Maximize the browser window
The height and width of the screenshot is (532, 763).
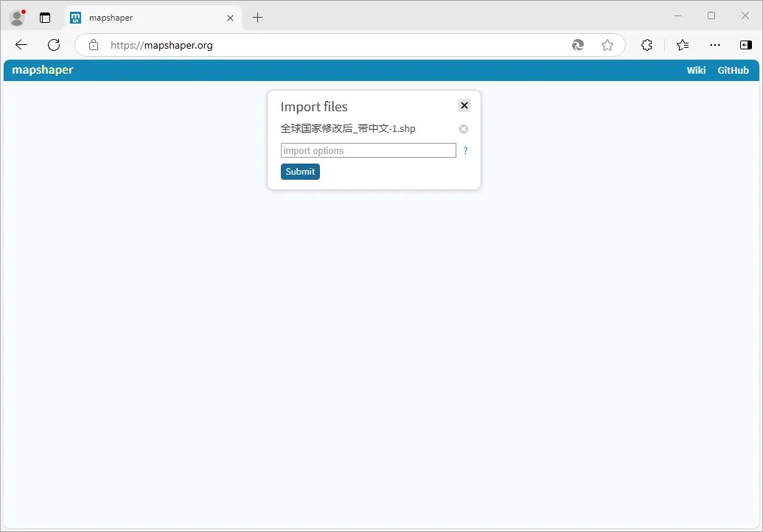[x=711, y=16]
